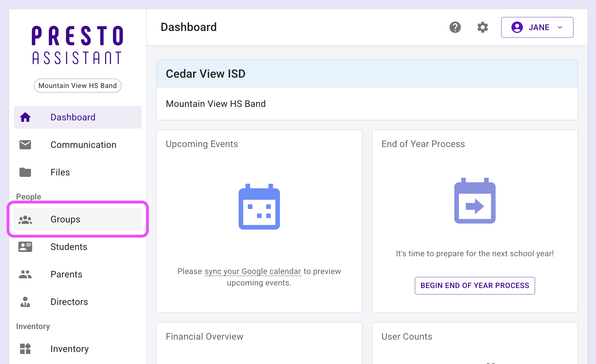The height and width of the screenshot is (364, 596).
Task: Follow the sync your Google calendar link
Action: (x=253, y=271)
